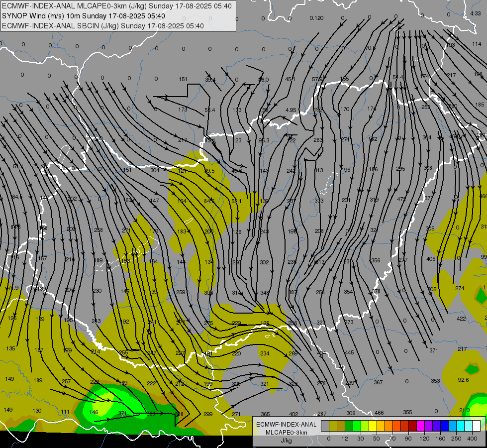This screenshot has width=487, height=448.
Task: Click the 4.33 value on the map
Action: pos(476,13)
